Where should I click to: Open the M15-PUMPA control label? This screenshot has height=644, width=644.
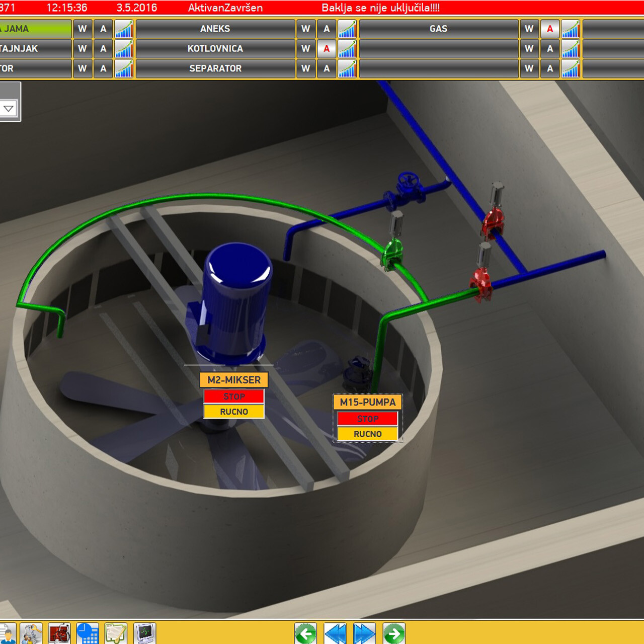(368, 402)
